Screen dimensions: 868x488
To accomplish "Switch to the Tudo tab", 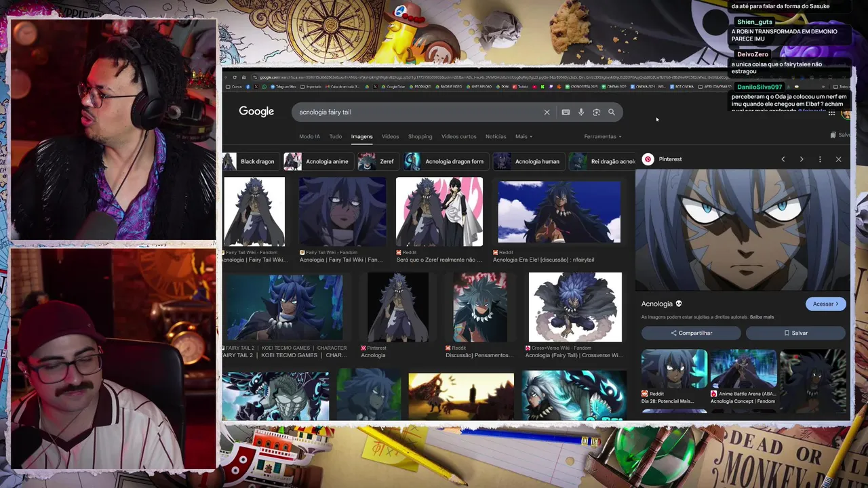I will click(336, 136).
